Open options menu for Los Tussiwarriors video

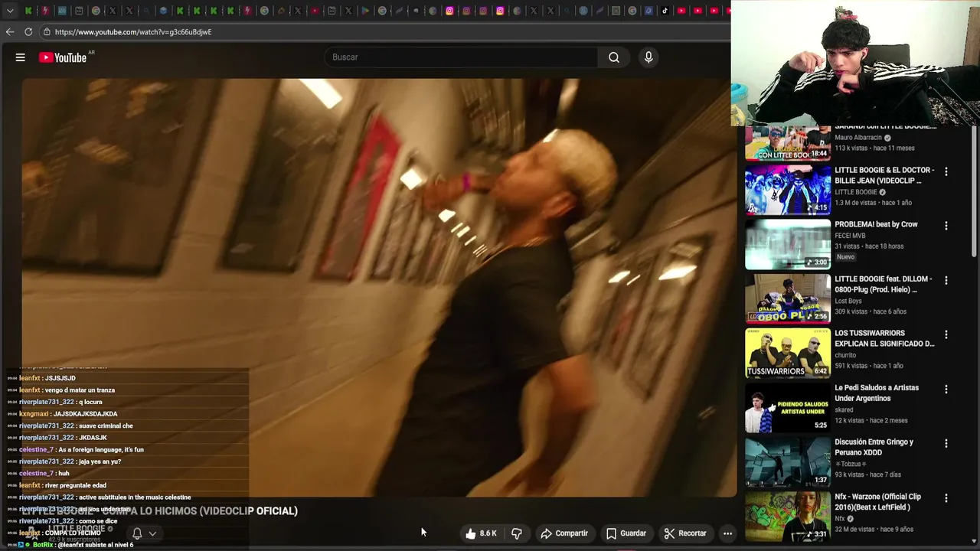946,334
